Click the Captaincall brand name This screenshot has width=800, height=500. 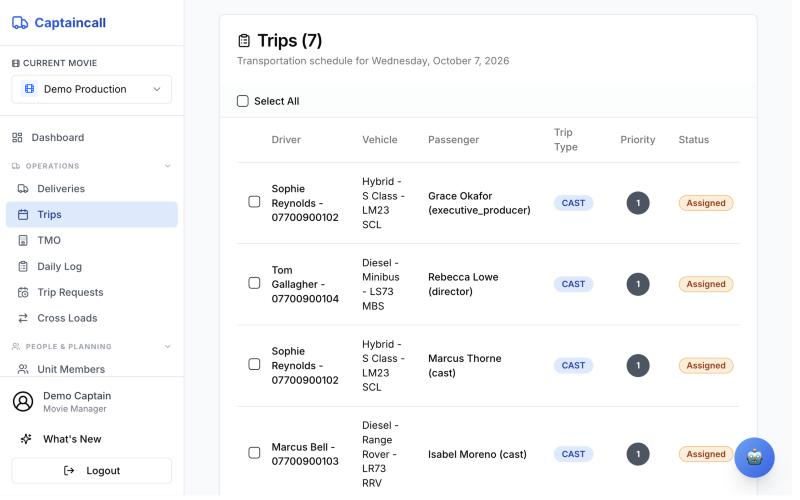click(x=70, y=23)
